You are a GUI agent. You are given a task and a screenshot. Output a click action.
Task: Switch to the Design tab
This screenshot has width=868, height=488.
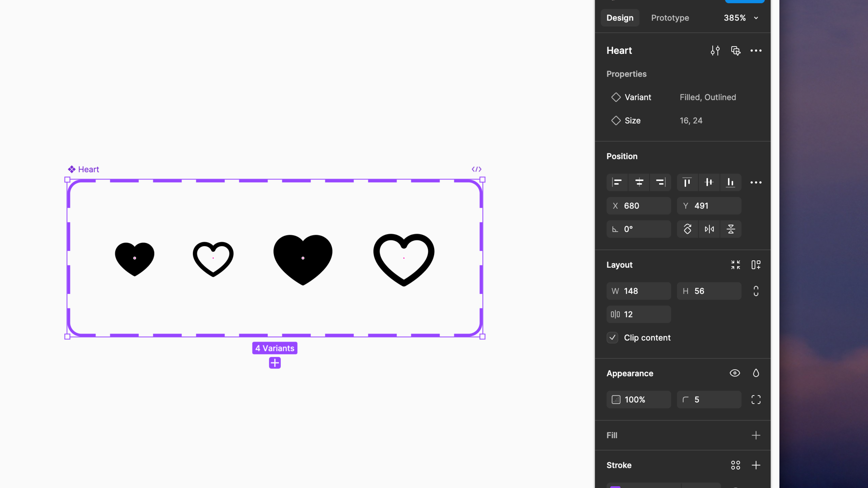point(620,18)
